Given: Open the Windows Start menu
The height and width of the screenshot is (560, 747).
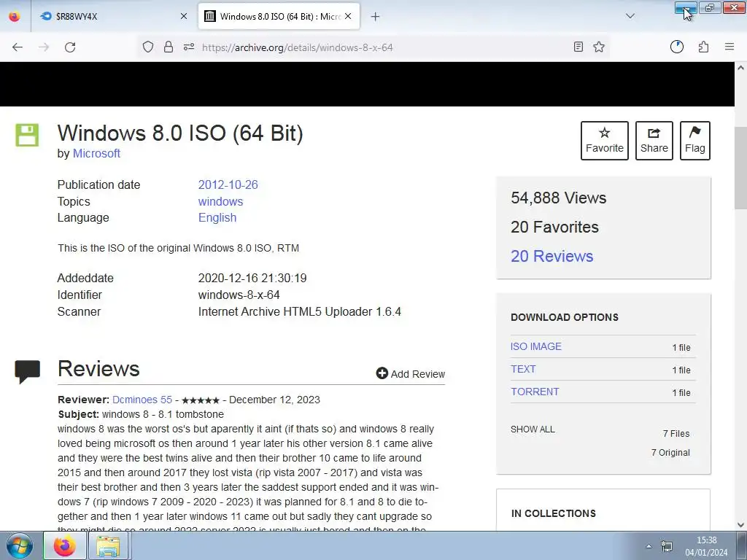Looking at the screenshot, I should click(19, 545).
